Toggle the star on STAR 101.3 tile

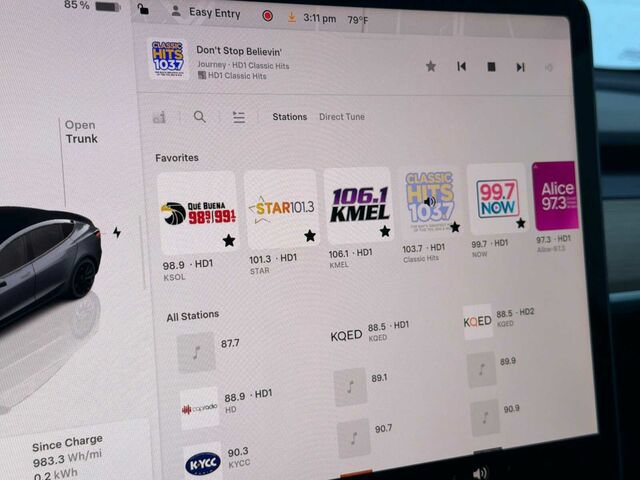click(x=310, y=236)
